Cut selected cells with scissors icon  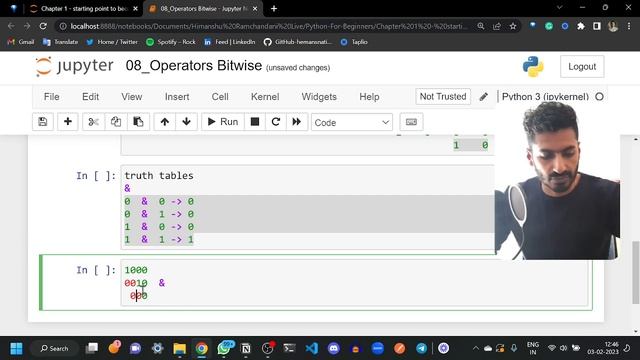coord(93,122)
